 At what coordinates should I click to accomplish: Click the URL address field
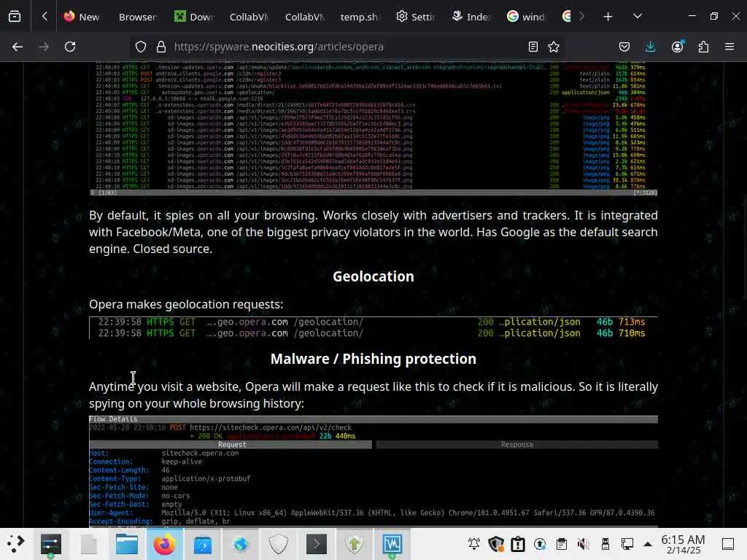point(348,47)
